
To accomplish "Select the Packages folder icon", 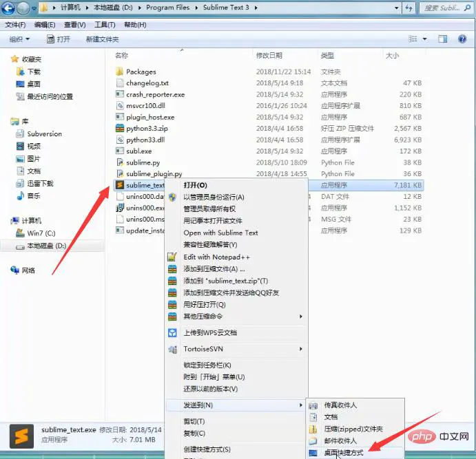I will [x=120, y=72].
